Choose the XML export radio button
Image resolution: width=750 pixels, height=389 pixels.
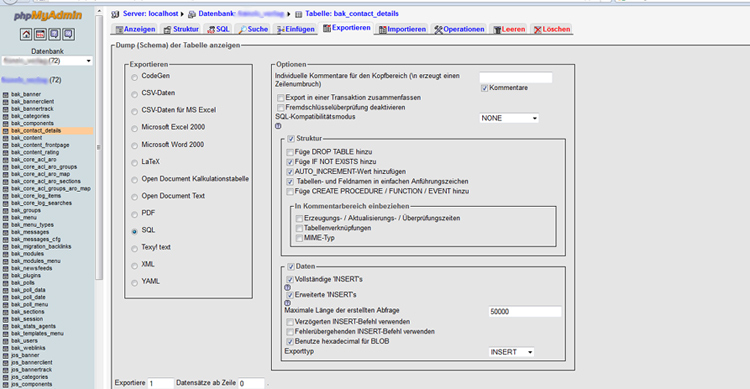point(134,266)
